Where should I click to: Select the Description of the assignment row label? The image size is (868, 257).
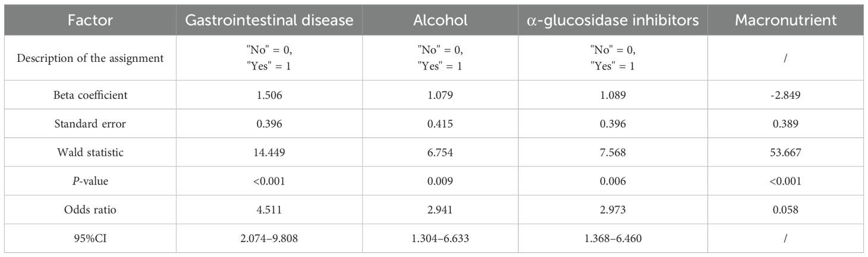click(89, 58)
